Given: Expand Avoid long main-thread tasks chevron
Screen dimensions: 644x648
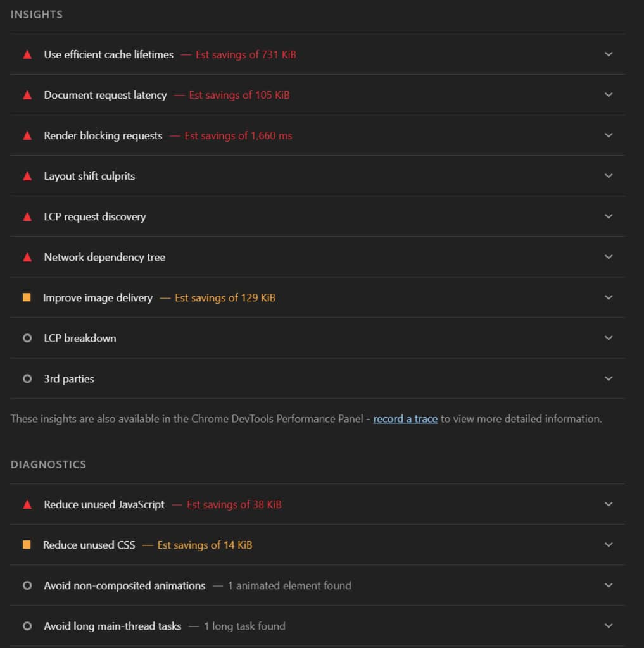Looking at the screenshot, I should pos(609,626).
